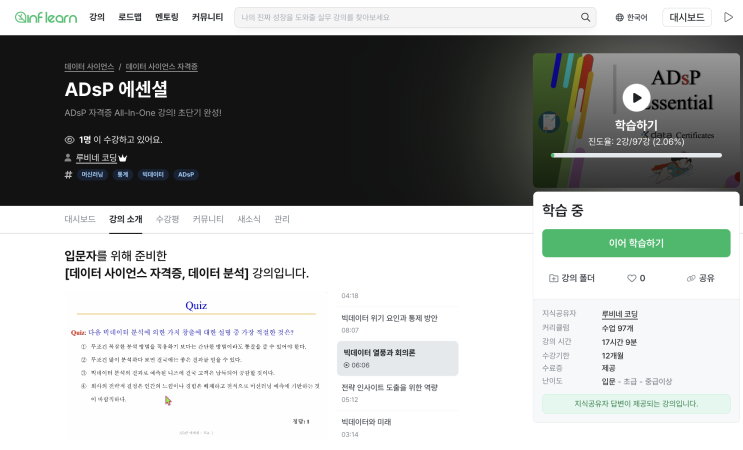Select lecture 빅데이터와 미래
Image resolution: width=743 pixels, height=450 pixels.
coord(398,428)
